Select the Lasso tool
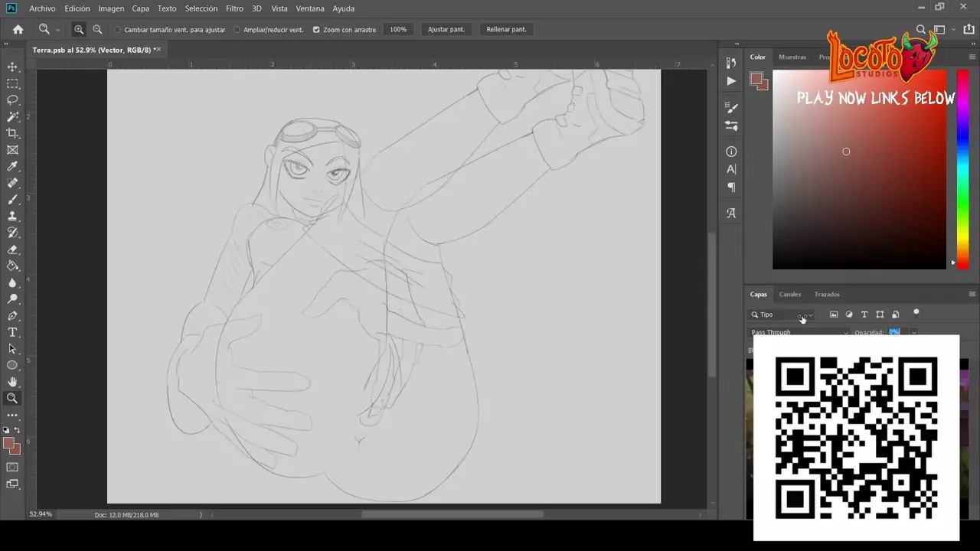The width and height of the screenshot is (980, 551). pos(12,100)
